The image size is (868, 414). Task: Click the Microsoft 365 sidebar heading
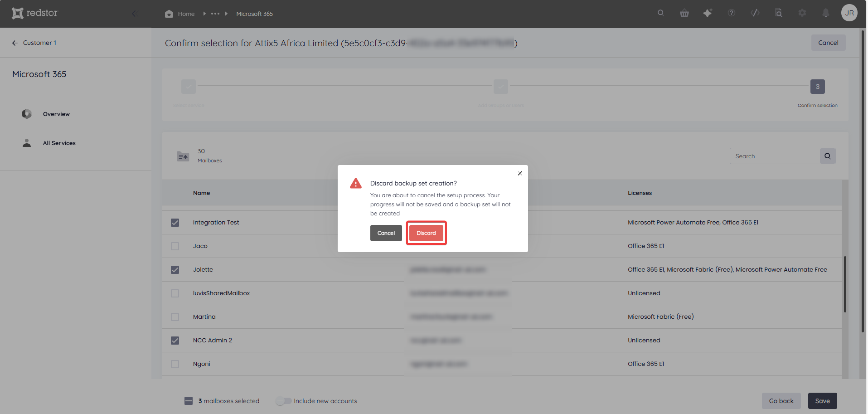pos(39,74)
